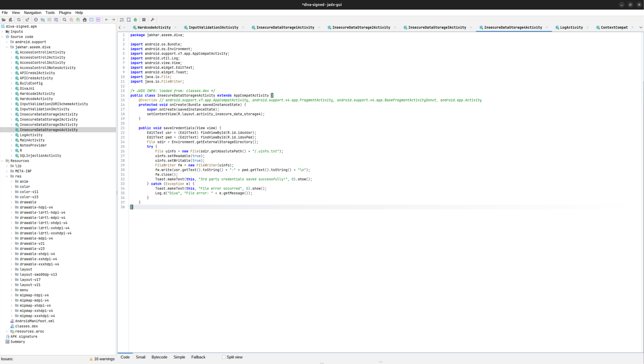Image resolution: width=644 pixels, height=364 pixels.
Task: Switch to Smali view
Action: click(141, 357)
